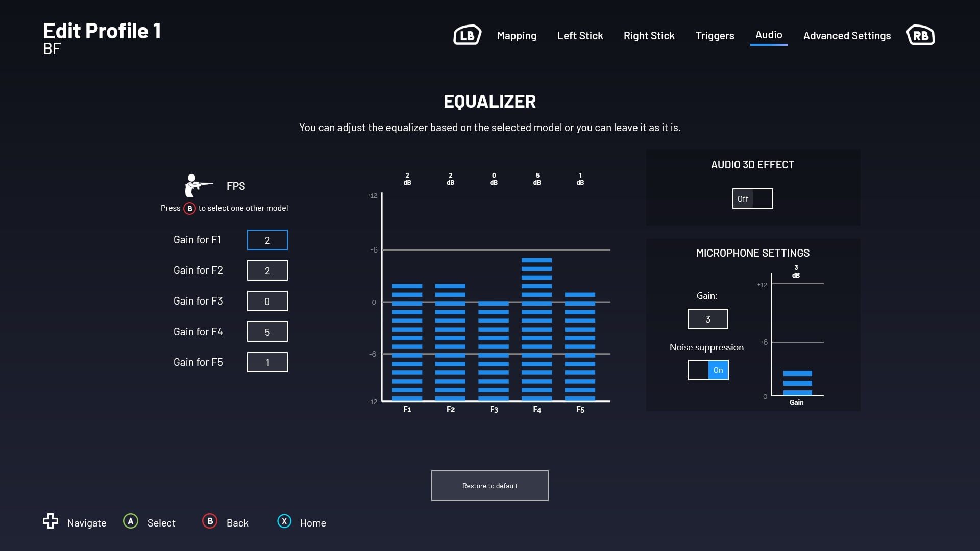This screenshot has width=980, height=551.
Task: Select the Gain for F1 value box
Action: (x=267, y=240)
